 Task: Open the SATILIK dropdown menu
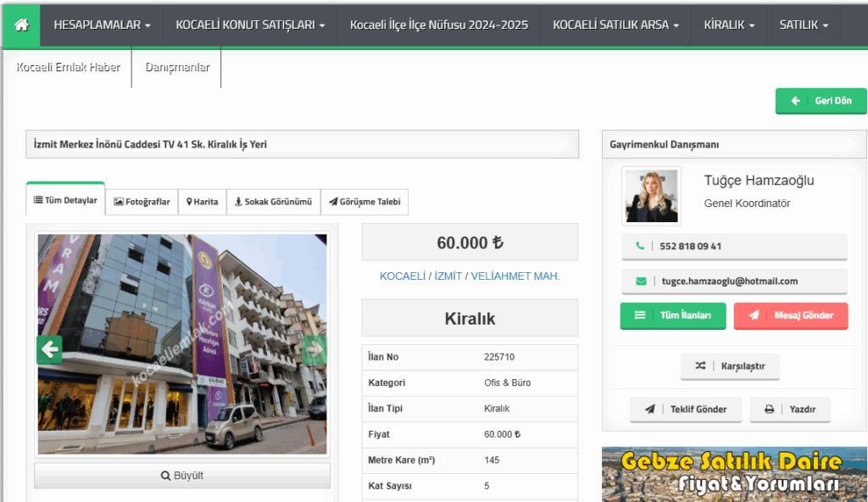pyautogui.click(x=804, y=25)
